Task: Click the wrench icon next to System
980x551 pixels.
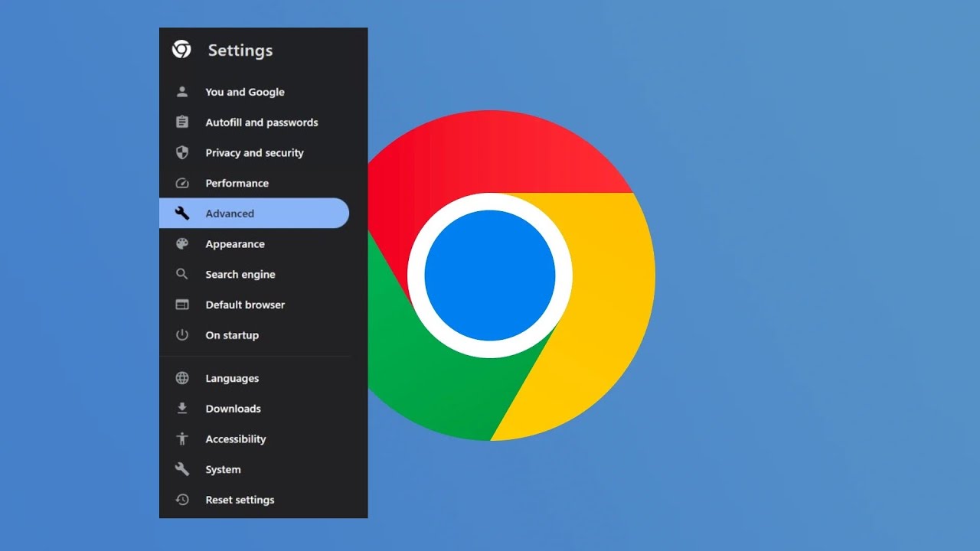Action: coord(181,469)
